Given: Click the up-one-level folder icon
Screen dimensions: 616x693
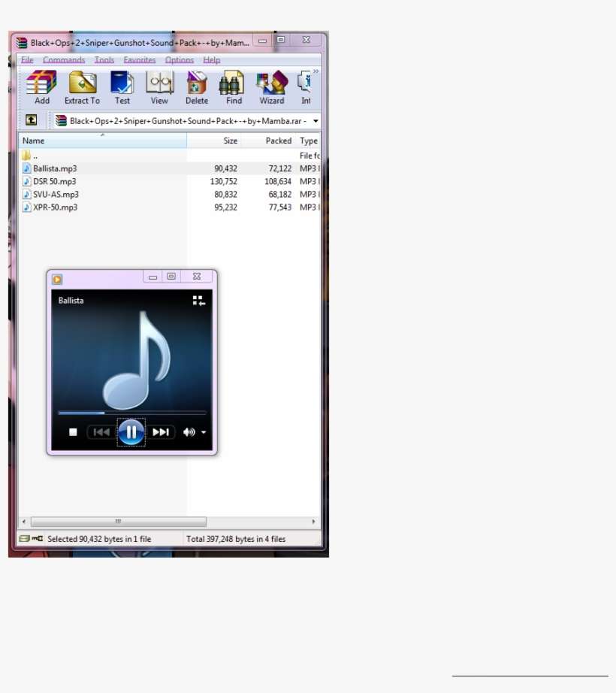Looking at the screenshot, I should point(31,120).
